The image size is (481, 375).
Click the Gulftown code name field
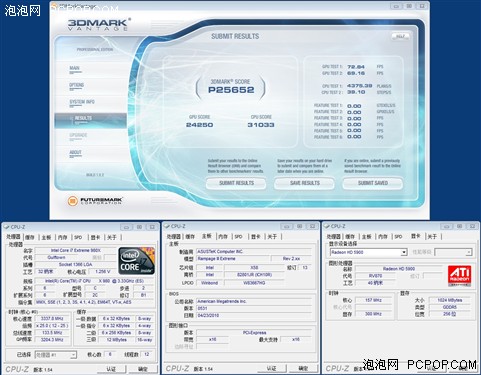pyautogui.click(x=56, y=258)
